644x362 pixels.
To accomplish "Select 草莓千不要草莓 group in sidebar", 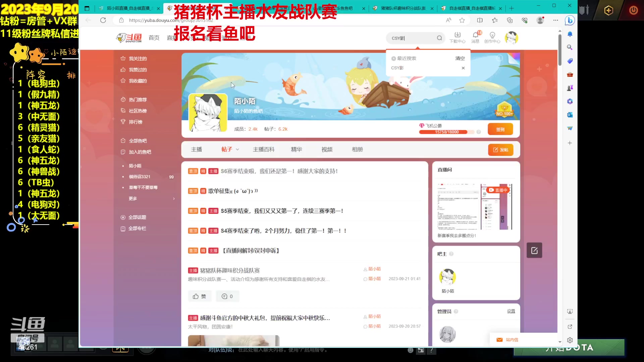I will tap(143, 187).
